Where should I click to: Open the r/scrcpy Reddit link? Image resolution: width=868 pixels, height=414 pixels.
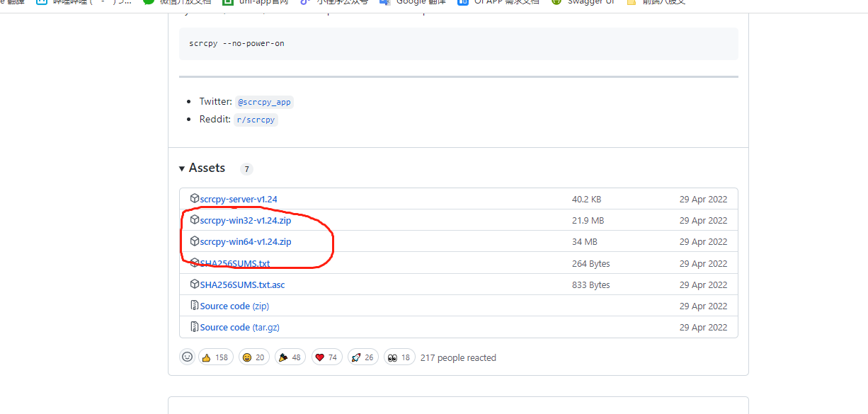[x=256, y=120]
